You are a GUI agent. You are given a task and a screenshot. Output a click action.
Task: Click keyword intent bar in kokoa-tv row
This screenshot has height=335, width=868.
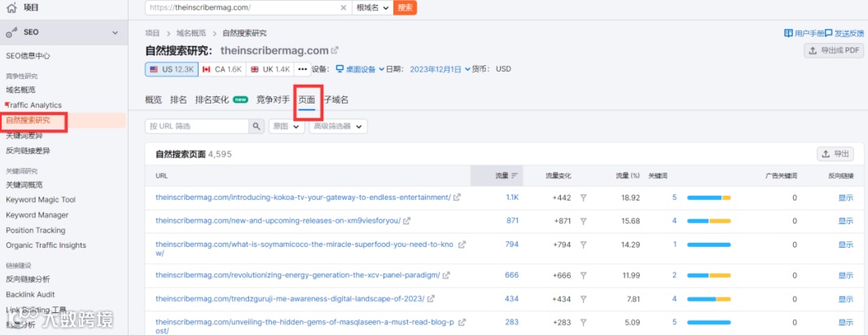tap(708, 197)
